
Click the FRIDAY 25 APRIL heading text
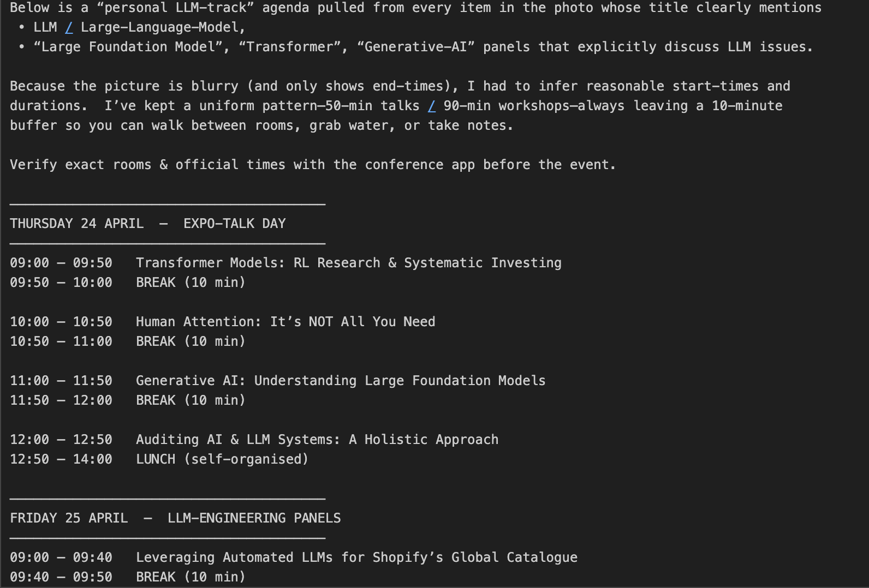click(x=69, y=518)
